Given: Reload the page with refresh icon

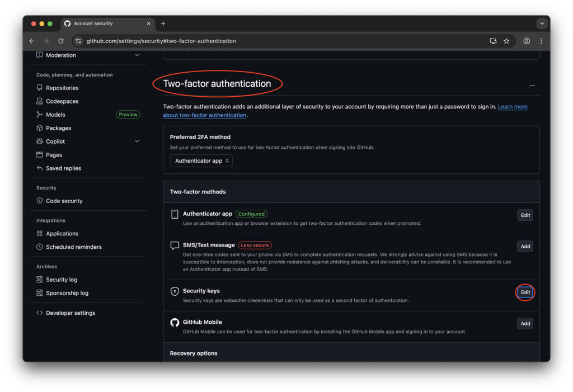Looking at the screenshot, I should tap(61, 41).
